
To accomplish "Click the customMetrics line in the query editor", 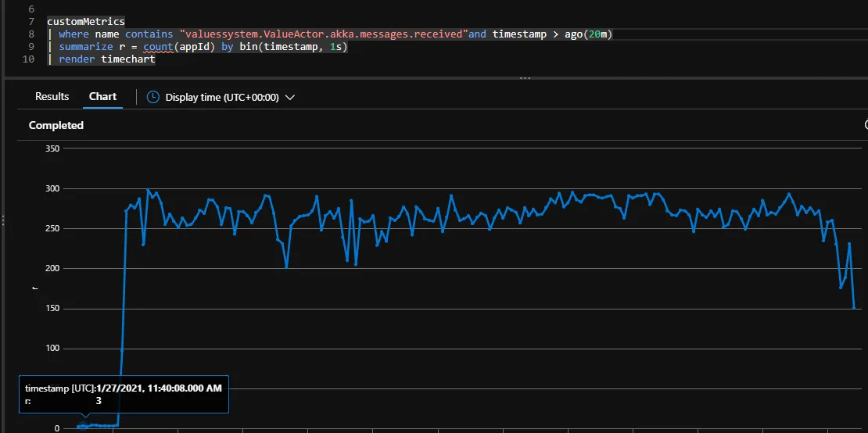I will [86, 22].
